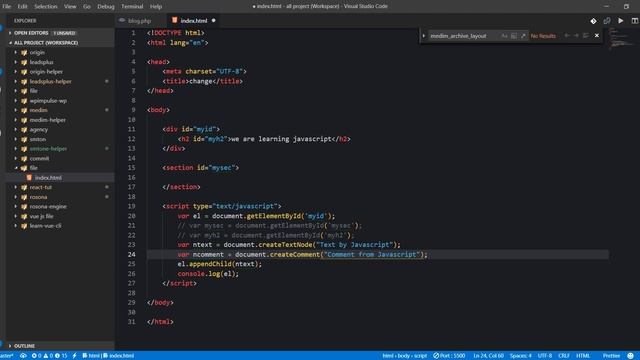Close the find widget
Viewport: 640px width, 360px height.
(x=597, y=36)
